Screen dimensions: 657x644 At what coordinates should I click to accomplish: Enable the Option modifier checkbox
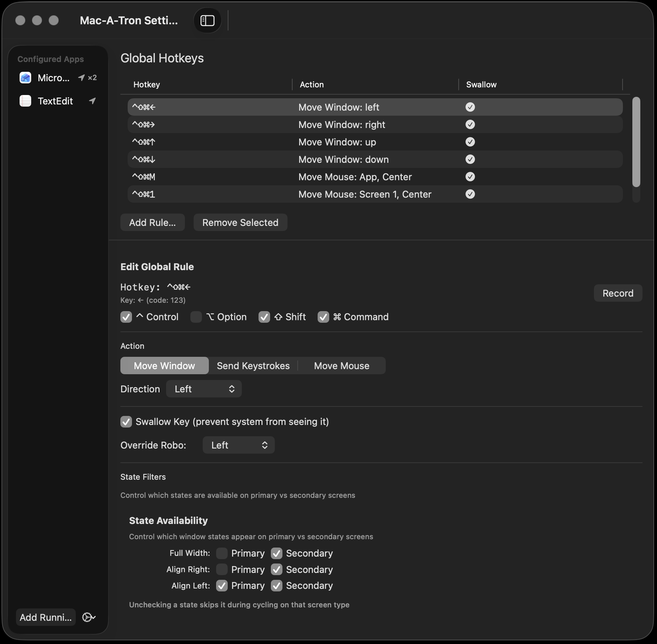tap(196, 317)
